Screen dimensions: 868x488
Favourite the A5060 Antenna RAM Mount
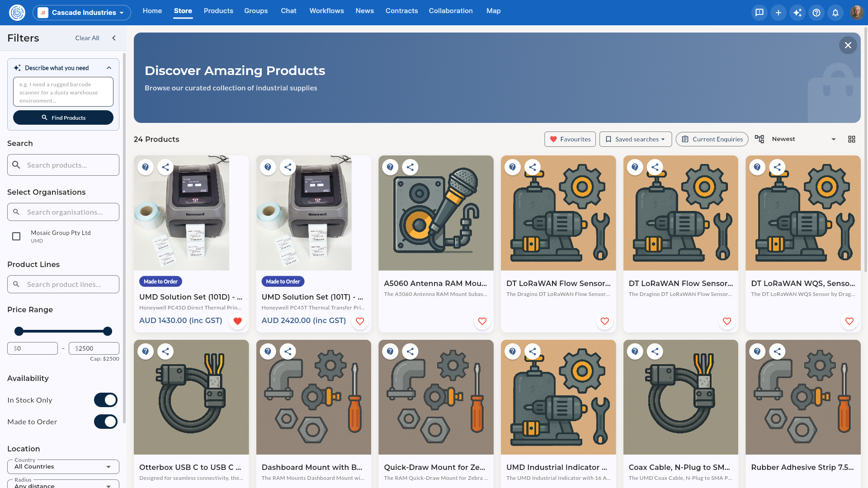482,321
